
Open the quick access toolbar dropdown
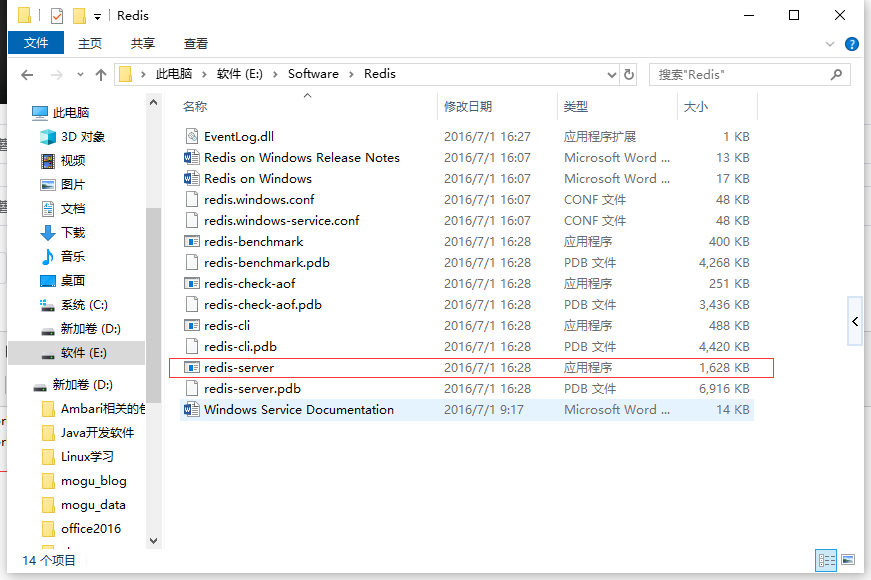coord(97,17)
